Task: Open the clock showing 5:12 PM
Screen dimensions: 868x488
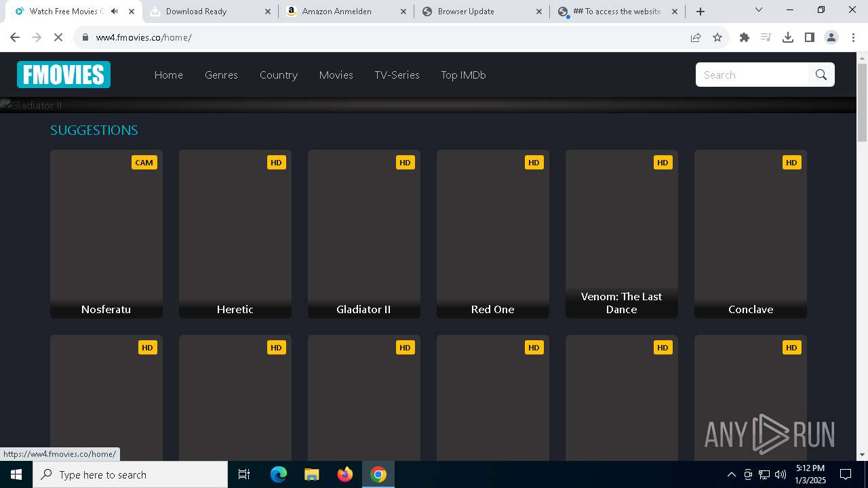Action: point(810,474)
